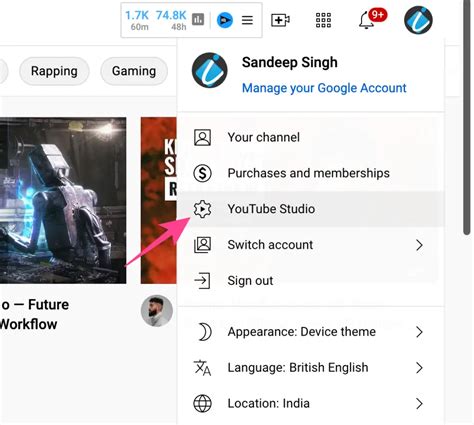Open the robot at computer video thumbnail

click(x=63, y=200)
